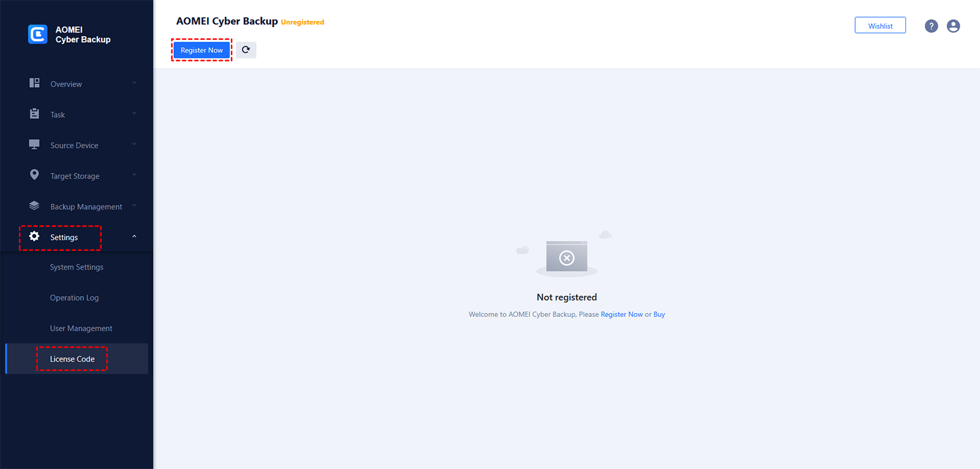
Task: Click the refresh icon beside Register Now
Action: [x=246, y=50]
